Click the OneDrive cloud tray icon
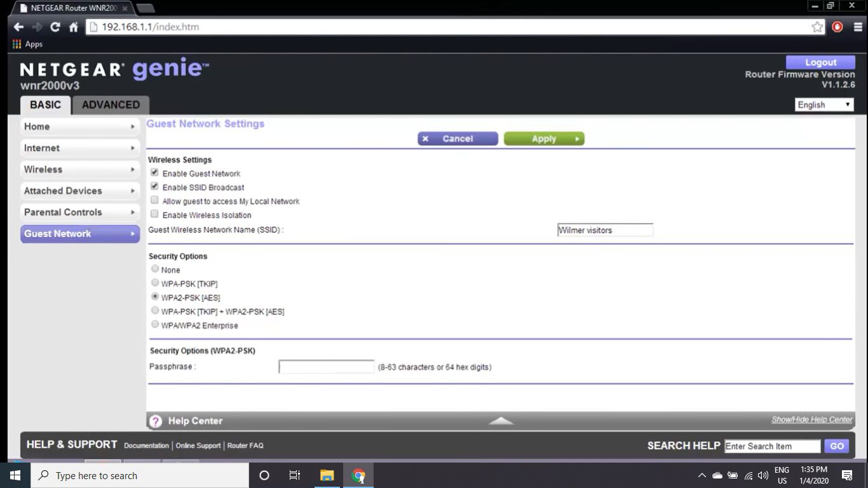This screenshot has width=868, height=488. pos(717,475)
